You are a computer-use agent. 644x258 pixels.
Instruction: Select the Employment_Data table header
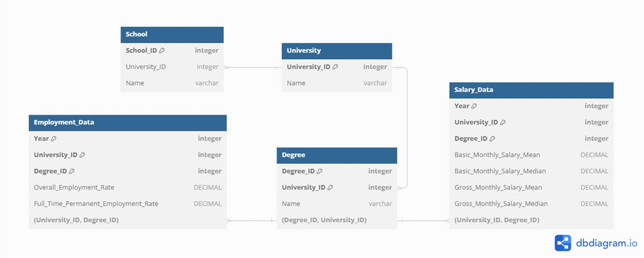click(x=127, y=122)
